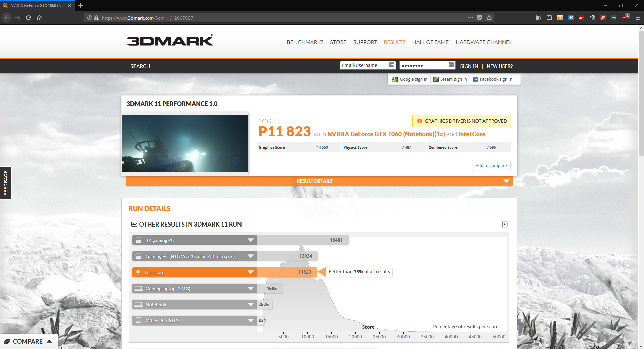644x349 pixels.
Task: Open the Firefox hamburger menu
Action: [638, 18]
